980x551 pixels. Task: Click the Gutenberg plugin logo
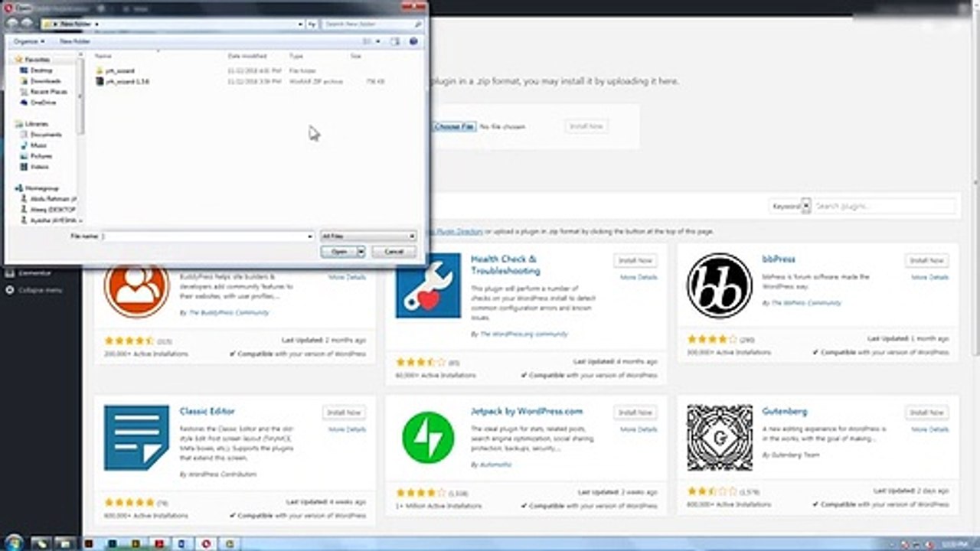719,438
